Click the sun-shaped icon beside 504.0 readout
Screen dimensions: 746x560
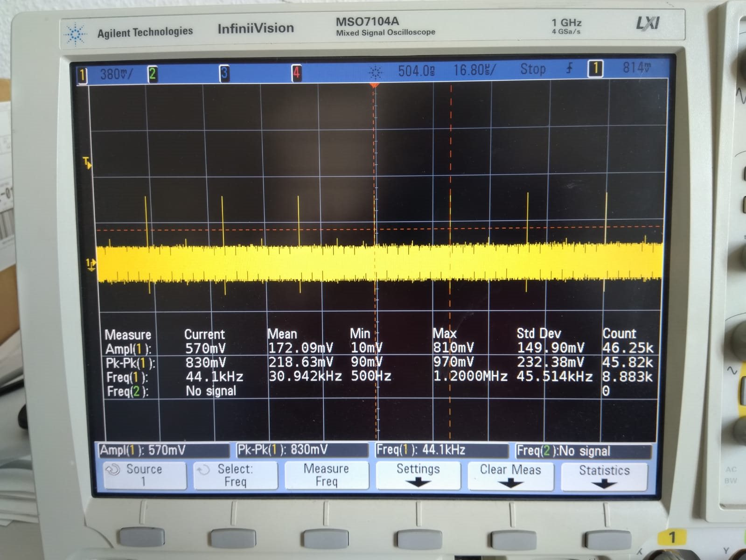click(376, 72)
